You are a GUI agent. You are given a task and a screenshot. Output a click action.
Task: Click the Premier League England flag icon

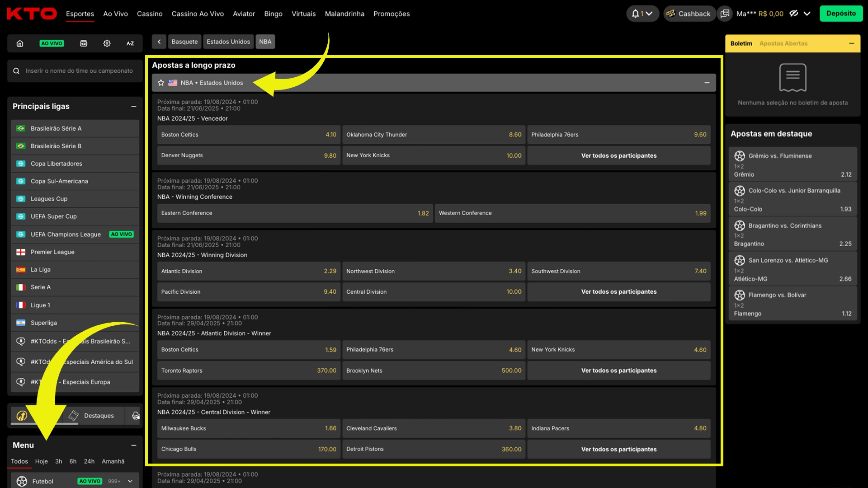(x=21, y=252)
